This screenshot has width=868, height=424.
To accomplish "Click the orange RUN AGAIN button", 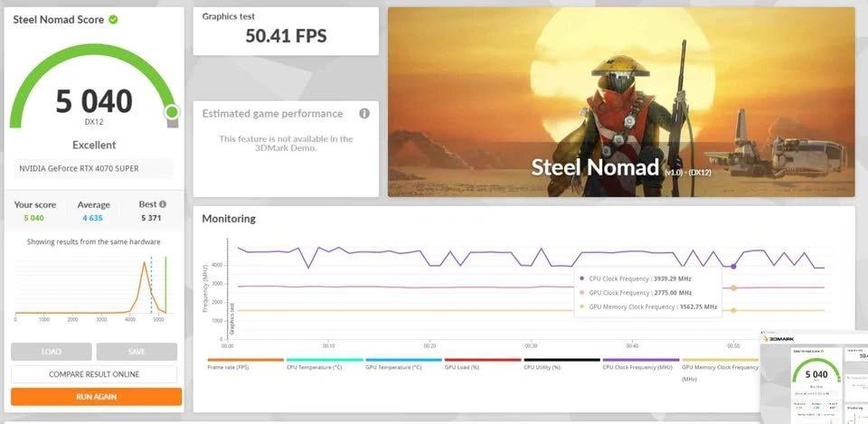I will (97, 397).
